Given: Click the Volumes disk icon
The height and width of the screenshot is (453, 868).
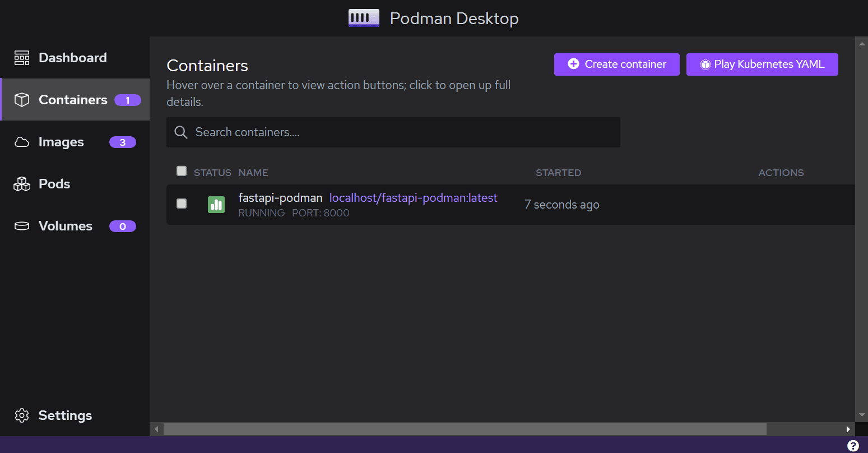Looking at the screenshot, I should coord(22,226).
